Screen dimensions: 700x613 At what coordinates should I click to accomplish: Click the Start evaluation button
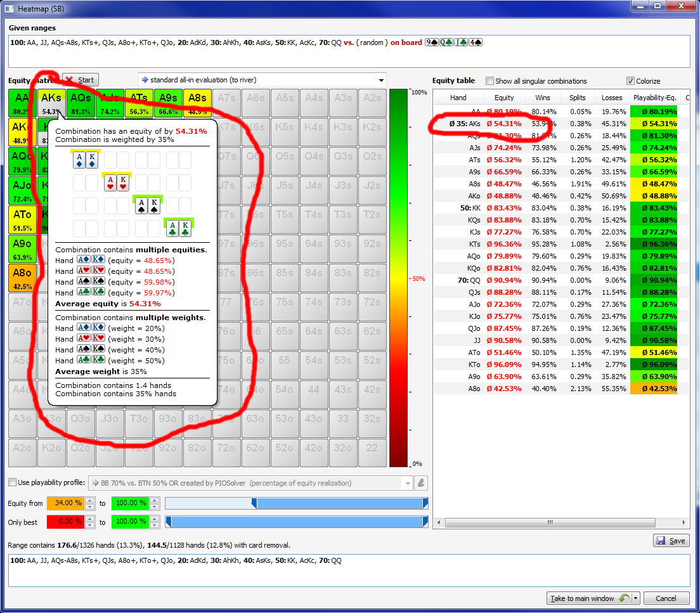81,80
